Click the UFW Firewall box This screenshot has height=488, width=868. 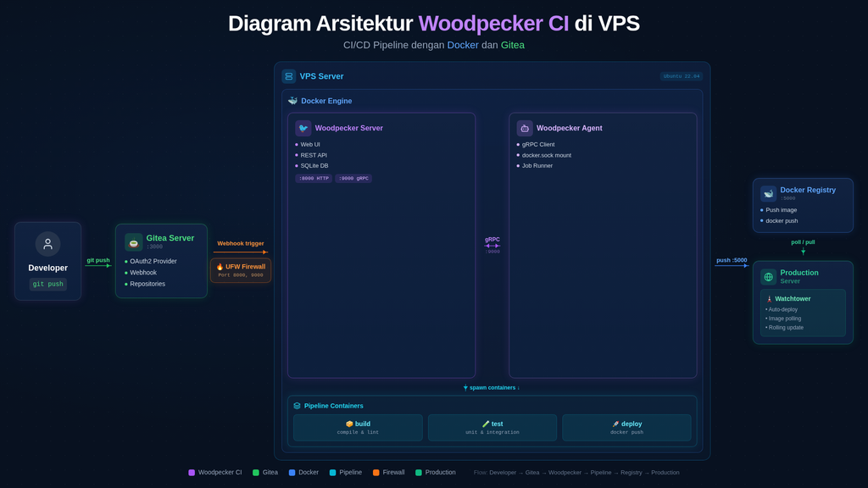[x=241, y=270]
